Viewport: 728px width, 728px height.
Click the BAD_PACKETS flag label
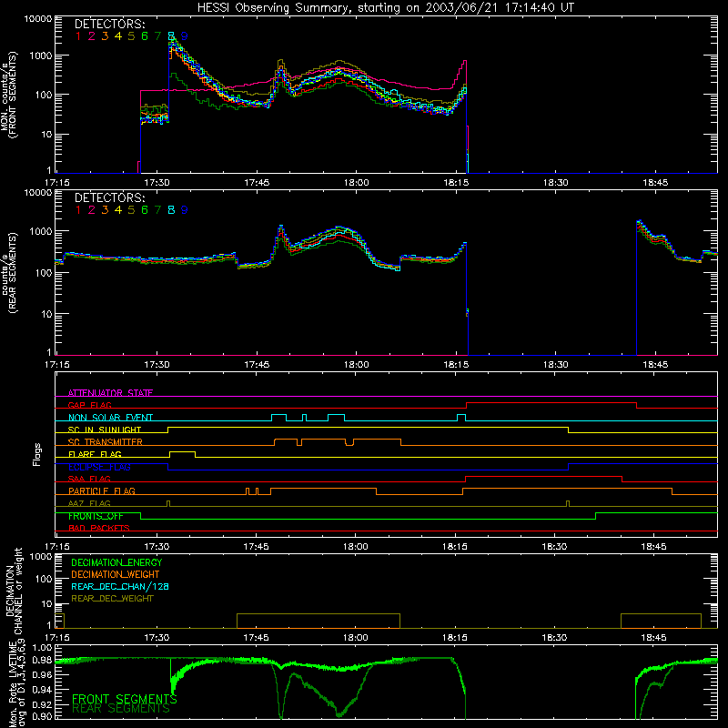99,528
